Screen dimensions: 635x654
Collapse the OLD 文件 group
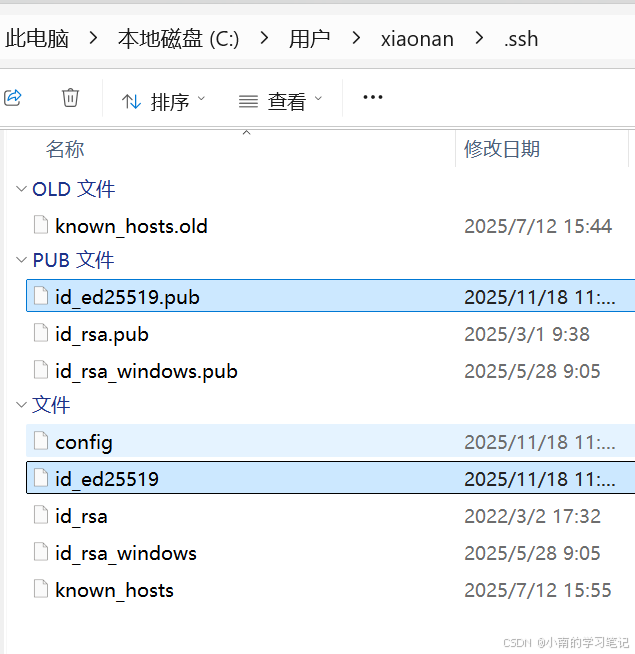tap(21, 189)
